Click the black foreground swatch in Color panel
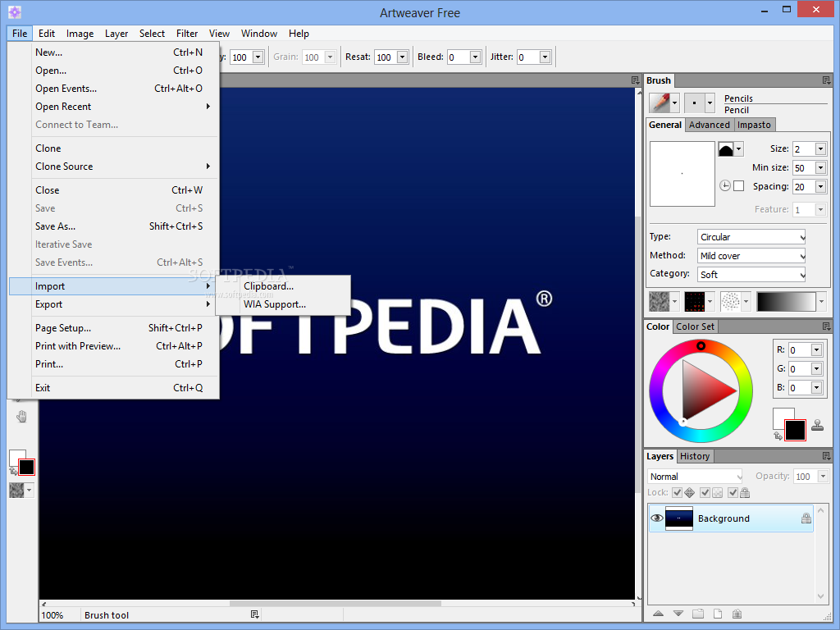Viewport: 840px width, 630px height. pos(795,430)
